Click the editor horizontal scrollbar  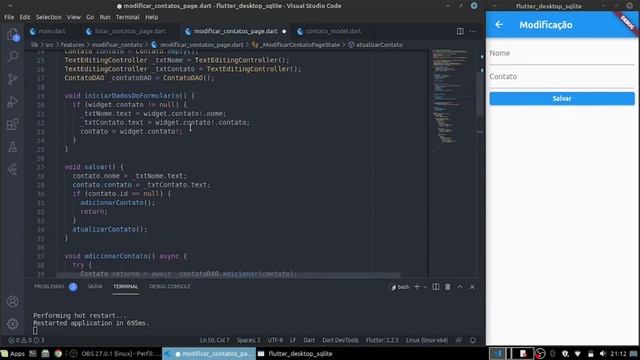229,275
